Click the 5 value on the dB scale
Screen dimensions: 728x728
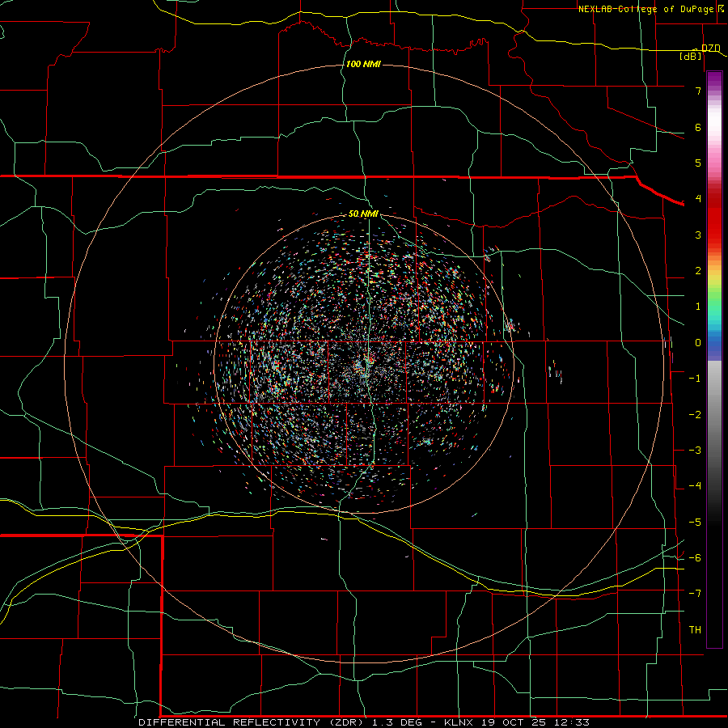698,163
